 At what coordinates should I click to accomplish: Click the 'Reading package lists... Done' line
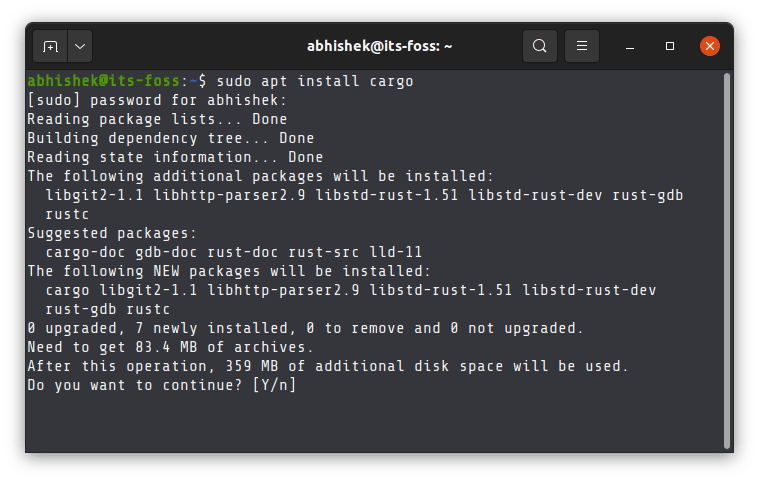click(x=157, y=119)
